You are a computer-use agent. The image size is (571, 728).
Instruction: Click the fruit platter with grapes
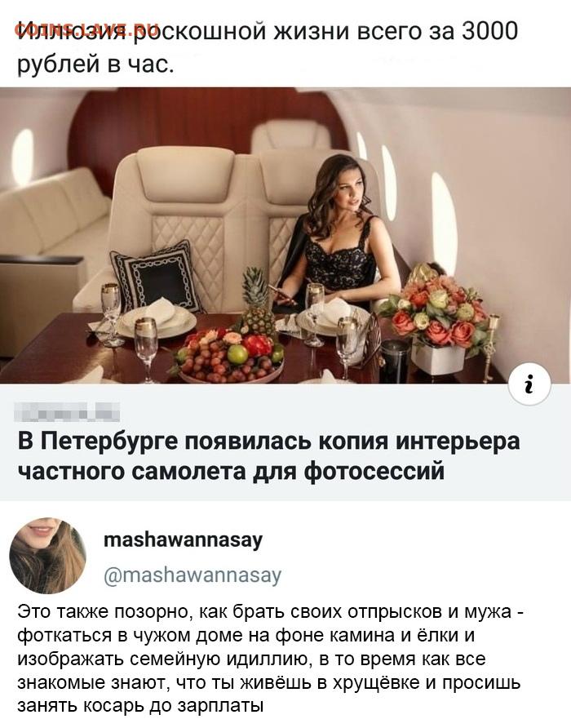[229, 357]
